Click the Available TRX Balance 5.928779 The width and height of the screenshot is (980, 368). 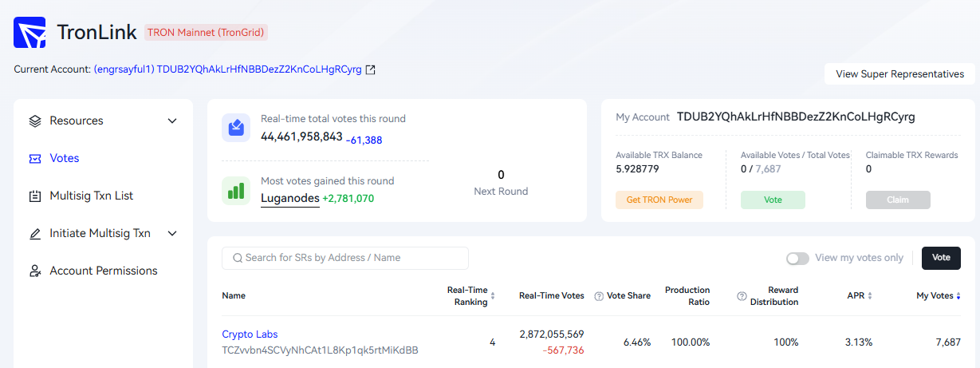[637, 169]
